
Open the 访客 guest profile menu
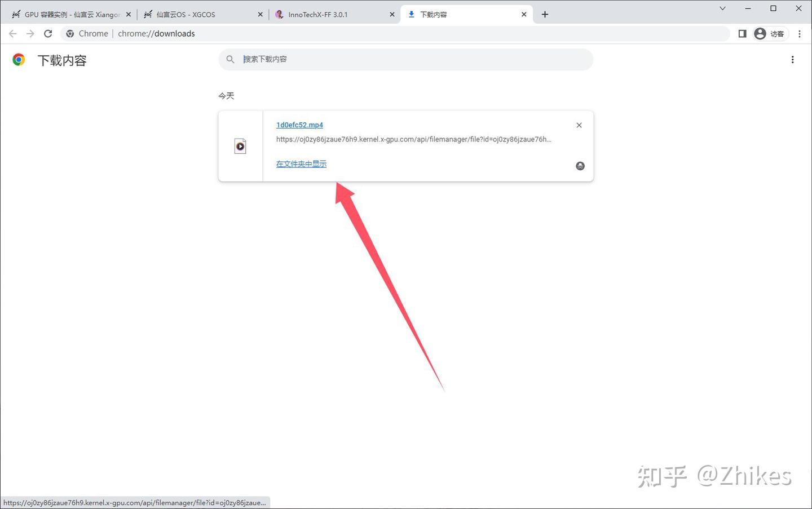point(770,34)
